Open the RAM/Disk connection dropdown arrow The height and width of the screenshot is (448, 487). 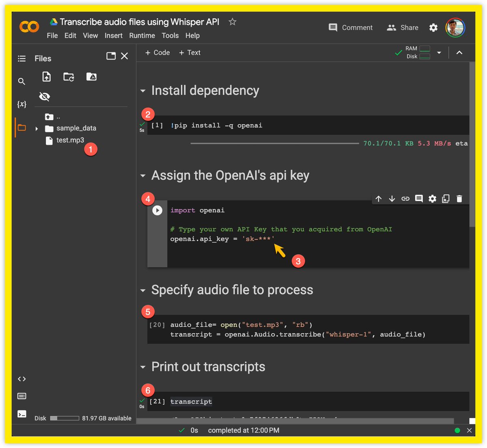pyautogui.click(x=439, y=53)
